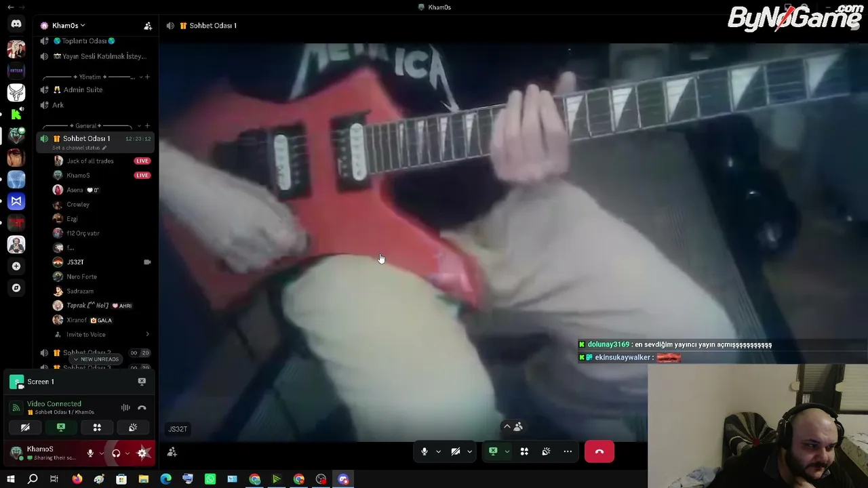
Task: Add a server with the plus icon
Action: tap(16, 266)
